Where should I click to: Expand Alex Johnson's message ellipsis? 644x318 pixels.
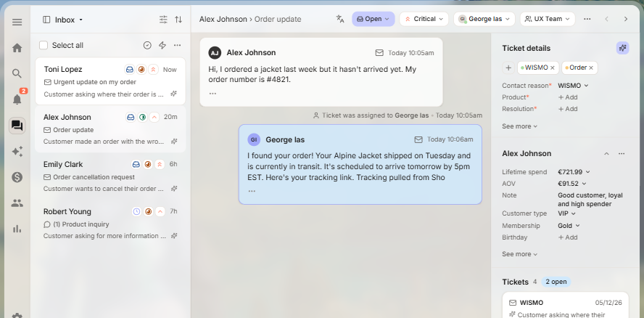212,94
